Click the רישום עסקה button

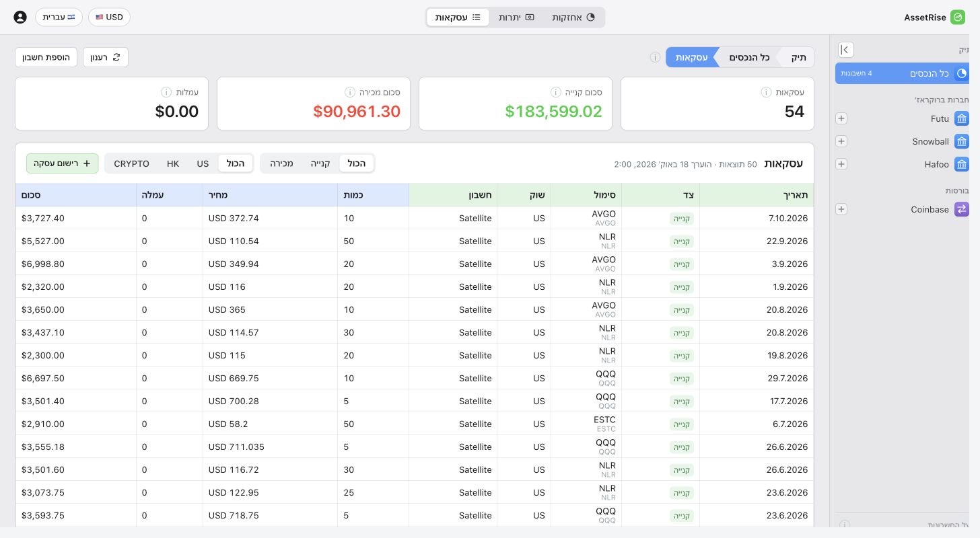63,163
